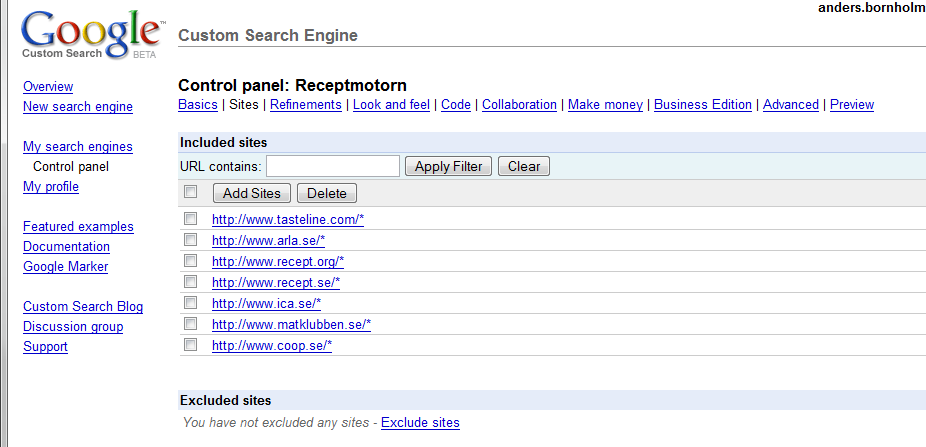Switch to the Refinements tab

click(x=306, y=105)
